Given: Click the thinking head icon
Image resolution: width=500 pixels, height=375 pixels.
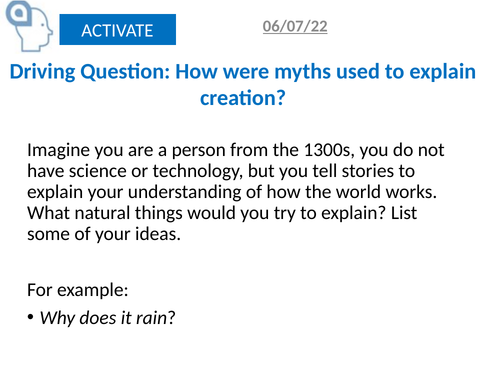Looking at the screenshot, I should pos(29,26).
